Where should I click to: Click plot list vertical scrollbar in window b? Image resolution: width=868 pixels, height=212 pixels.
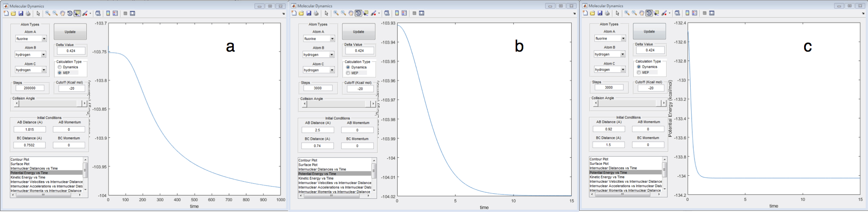point(373,175)
